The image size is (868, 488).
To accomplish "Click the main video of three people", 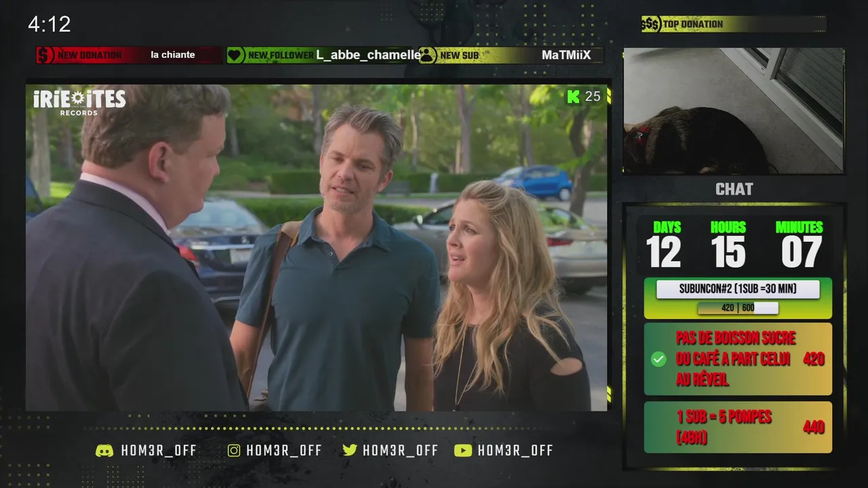I will (317, 247).
